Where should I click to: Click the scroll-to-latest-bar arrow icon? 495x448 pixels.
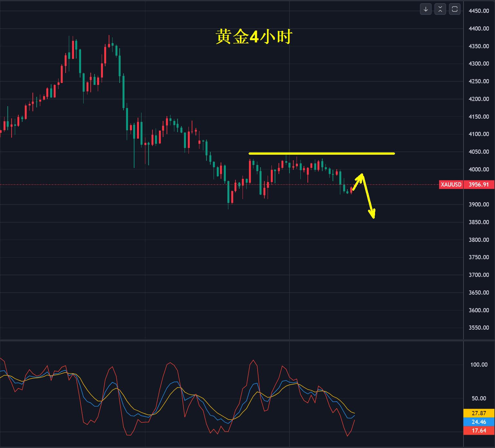click(x=425, y=9)
